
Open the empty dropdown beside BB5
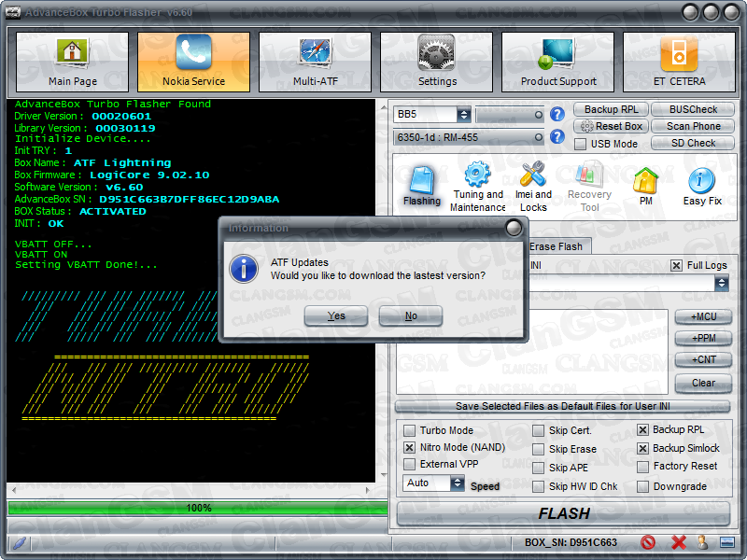tap(510, 114)
